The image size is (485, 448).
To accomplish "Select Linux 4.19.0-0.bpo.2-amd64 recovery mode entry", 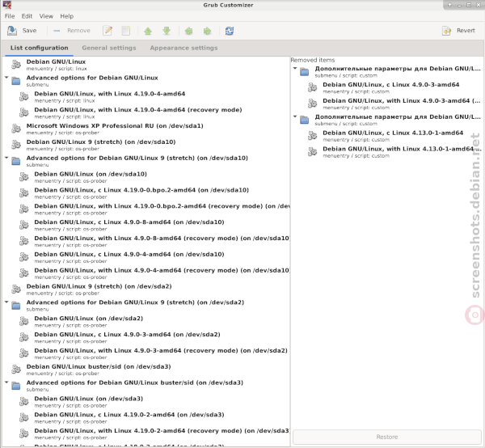I will pos(146,209).
